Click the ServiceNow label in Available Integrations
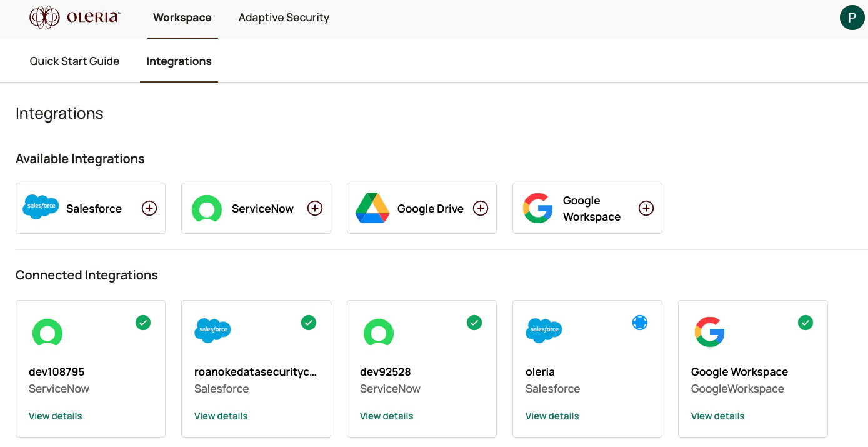The width and height of the screenshot is (868, 447). click(x=262, y=209)
